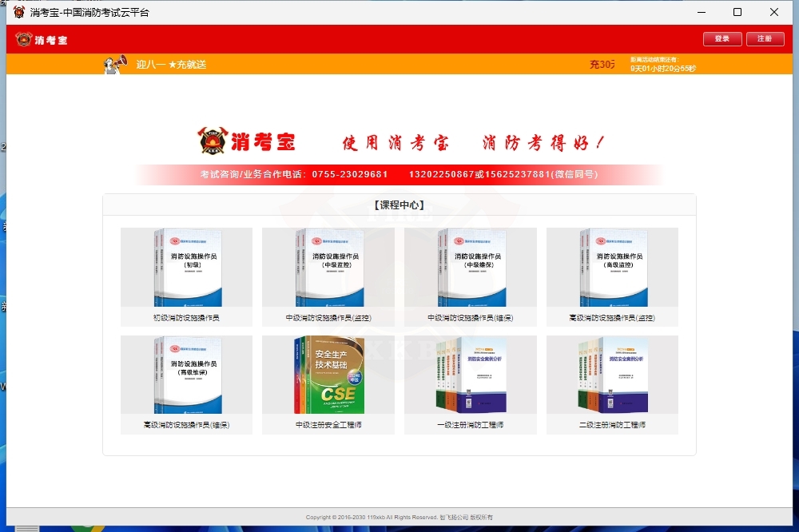Select the 充30 recharge offer in banner
This screenshot has width=799, height=532.
[602, 64]
